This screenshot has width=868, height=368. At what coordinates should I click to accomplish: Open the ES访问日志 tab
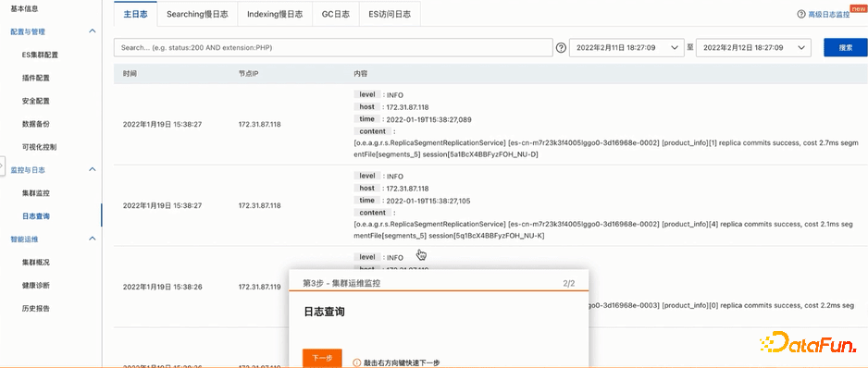(390, 15)
